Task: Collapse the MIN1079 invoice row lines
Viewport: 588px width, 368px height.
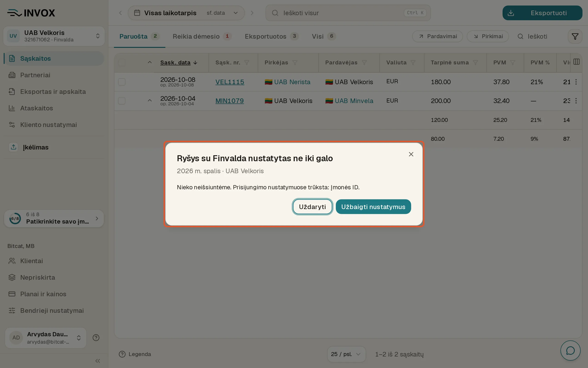Action: point(150,101)
